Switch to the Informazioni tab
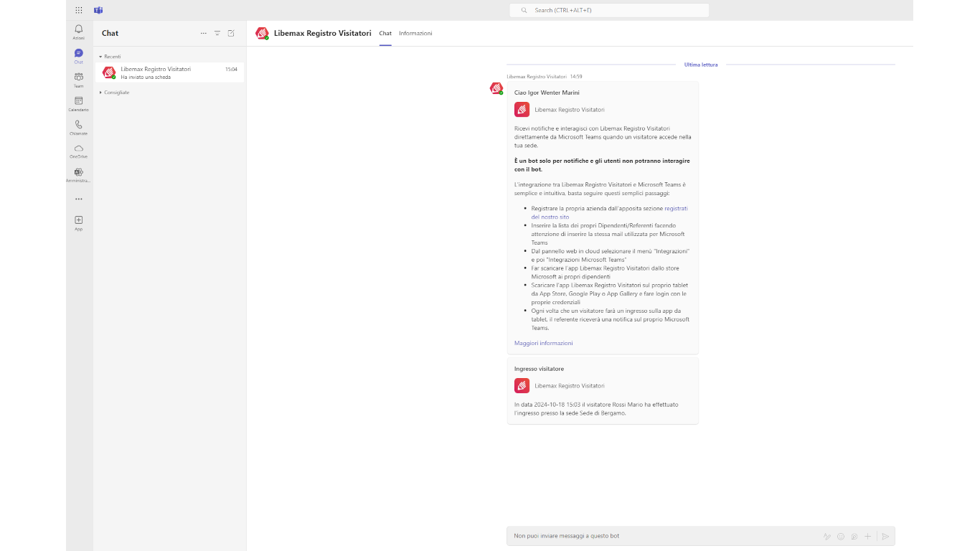The width and height of the screenshot is (980, 551). (x=415, y=33)
